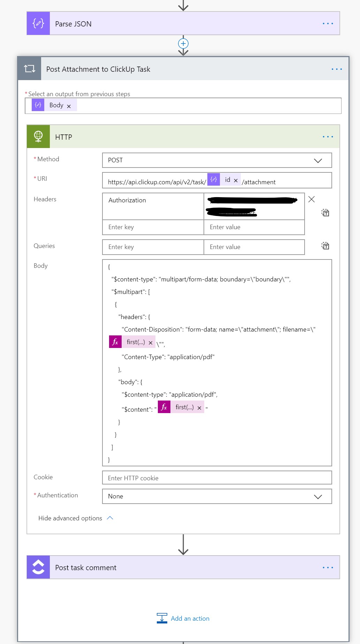Collapse the advanced options chevron
Viewport: 360px width, 644px height.
(110, 518)
